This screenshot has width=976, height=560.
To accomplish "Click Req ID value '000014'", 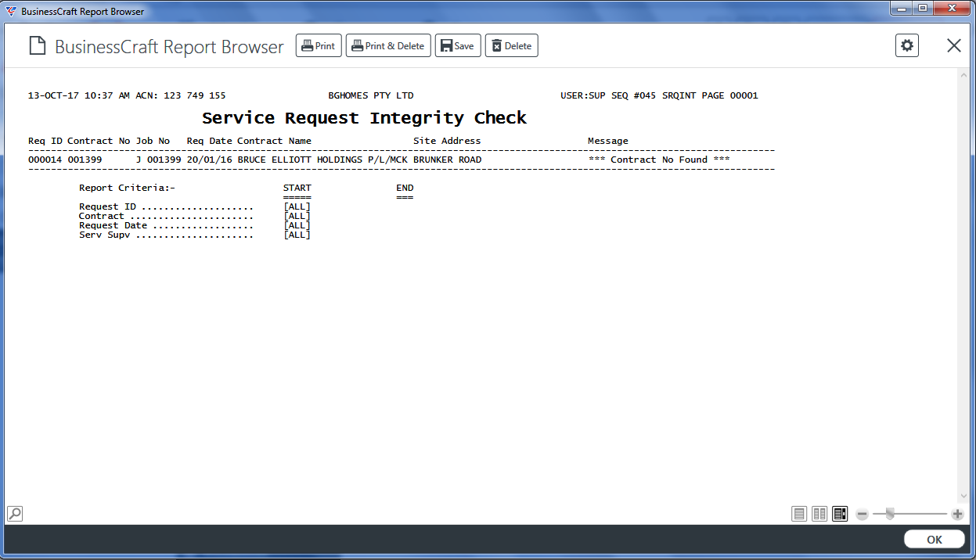I will tap(45, 160).
